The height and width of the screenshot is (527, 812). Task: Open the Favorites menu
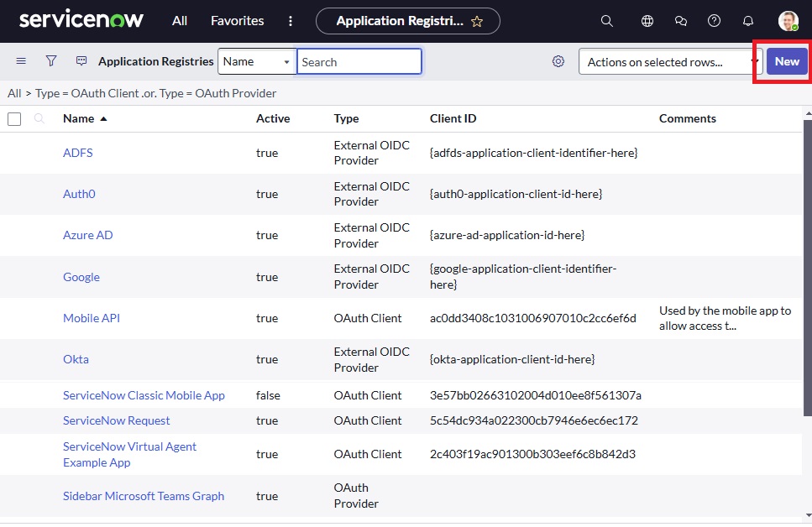[237, 21]
